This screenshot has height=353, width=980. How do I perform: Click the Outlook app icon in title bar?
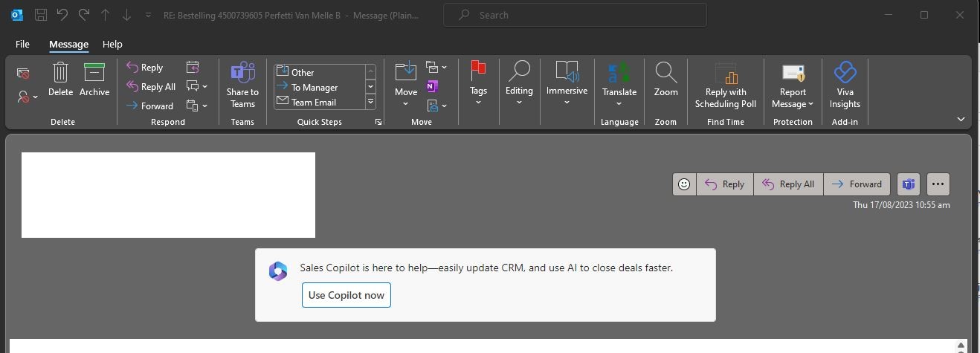tap(16, 15)
